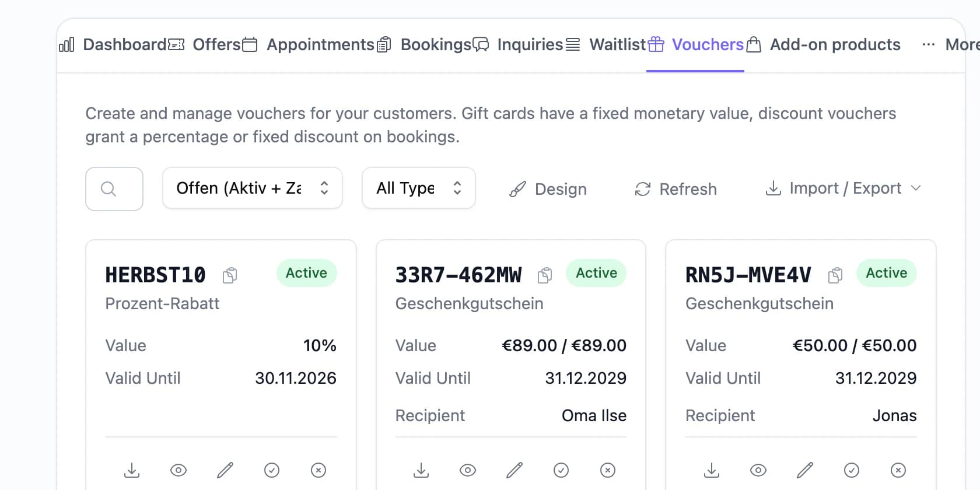Click the Design button
980x490 pixels.
[548, 189]
